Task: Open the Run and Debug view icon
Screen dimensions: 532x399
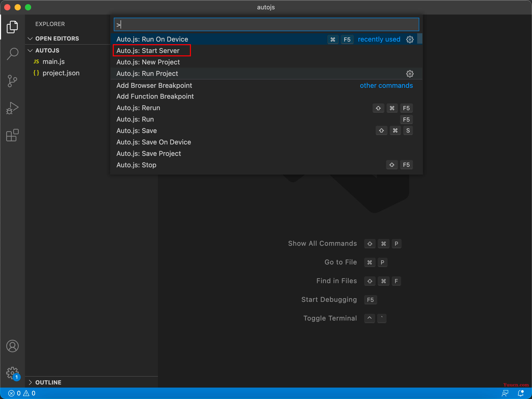Action: [x=12, y=108]
